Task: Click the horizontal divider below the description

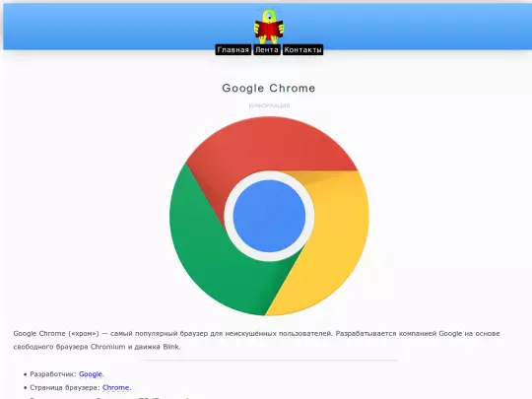Action: click(269, 360)
